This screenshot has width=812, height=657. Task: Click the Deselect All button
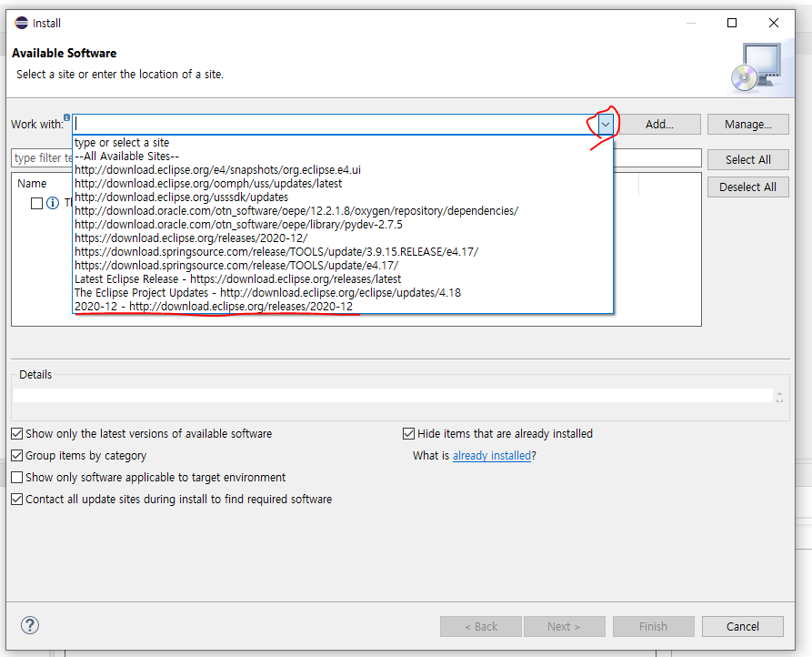(747, 187)
